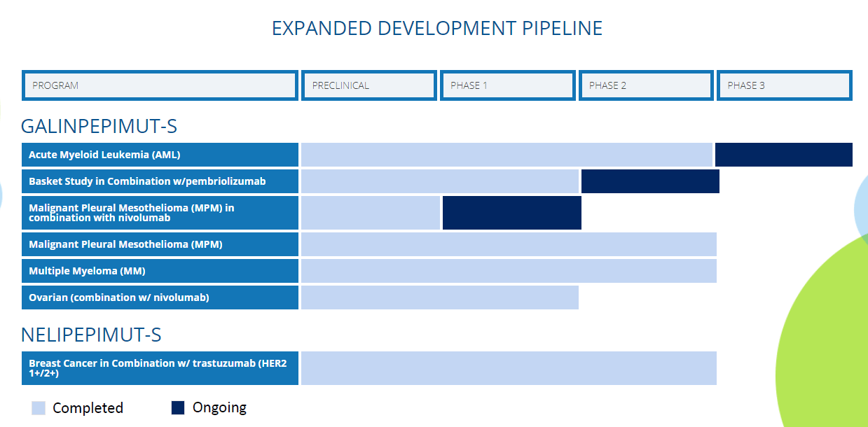Select the GALINPEPIMUT-S section heading
The image size is (868, 427).
(x=99, y=126)
